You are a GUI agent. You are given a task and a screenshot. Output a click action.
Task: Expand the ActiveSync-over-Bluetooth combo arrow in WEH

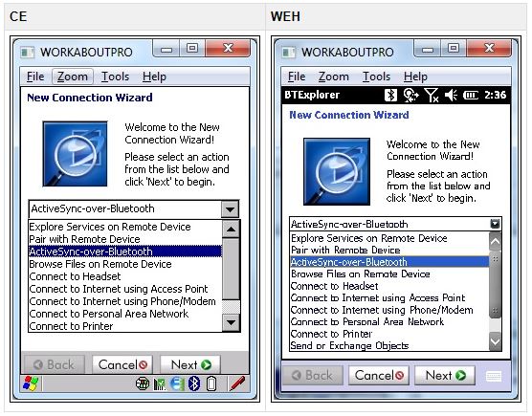coord(496,224)
